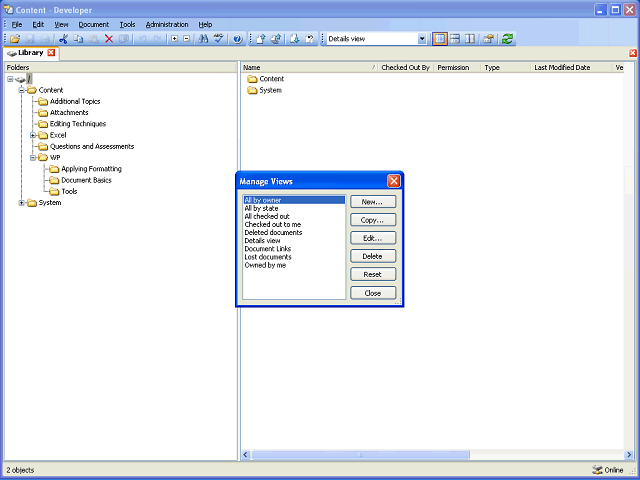Select Additional Topics folder in tree
The width and height of the screenshot is (640, 480).
[75, 101]
